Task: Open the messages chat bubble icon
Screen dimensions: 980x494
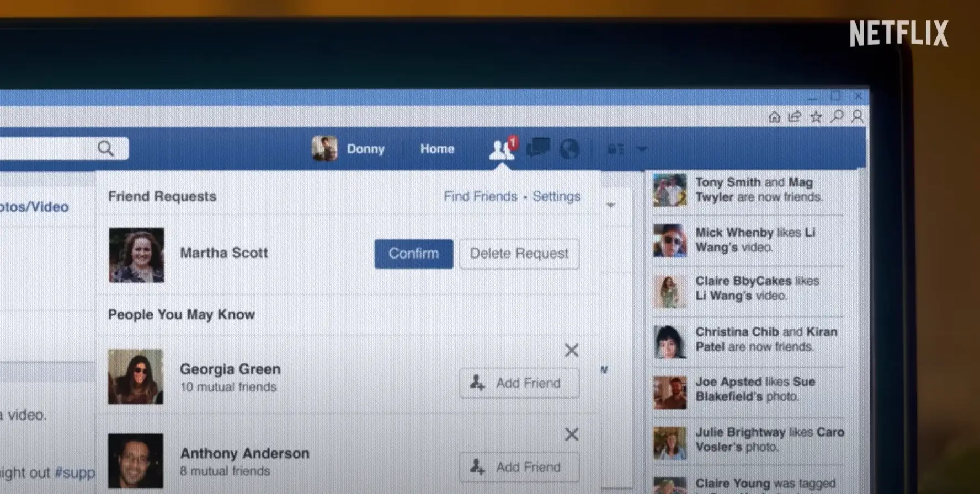Action: point(537,148)
